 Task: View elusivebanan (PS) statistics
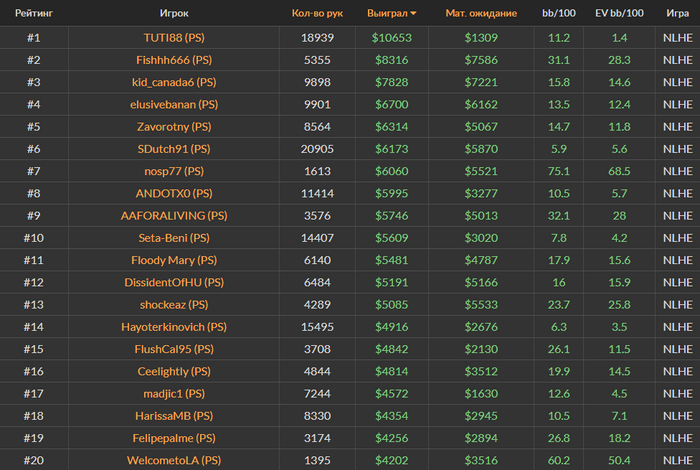[x=174, y=104]
